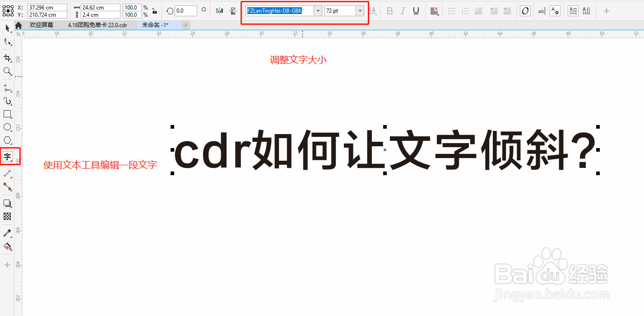Edit the rotation angle 0.0 field

point(186,11)
